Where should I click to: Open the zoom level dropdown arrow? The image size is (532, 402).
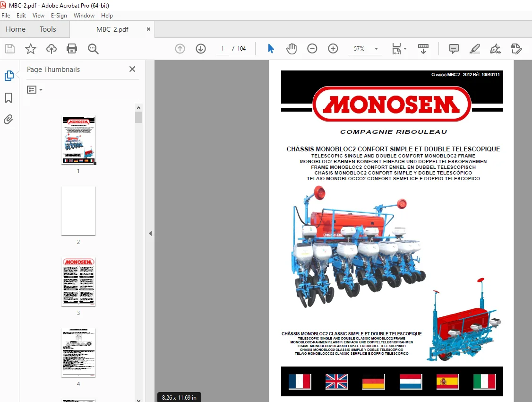click(x=376, y=49)
